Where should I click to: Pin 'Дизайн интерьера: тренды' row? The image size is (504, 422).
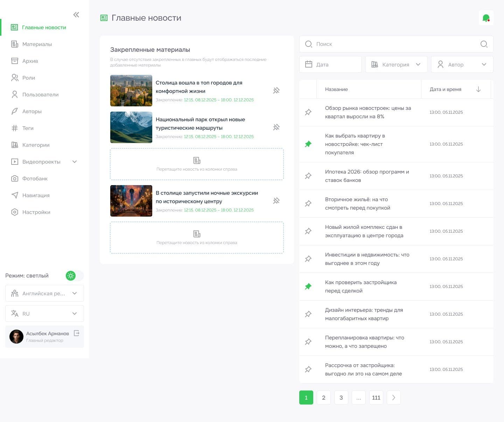(308, 314)
